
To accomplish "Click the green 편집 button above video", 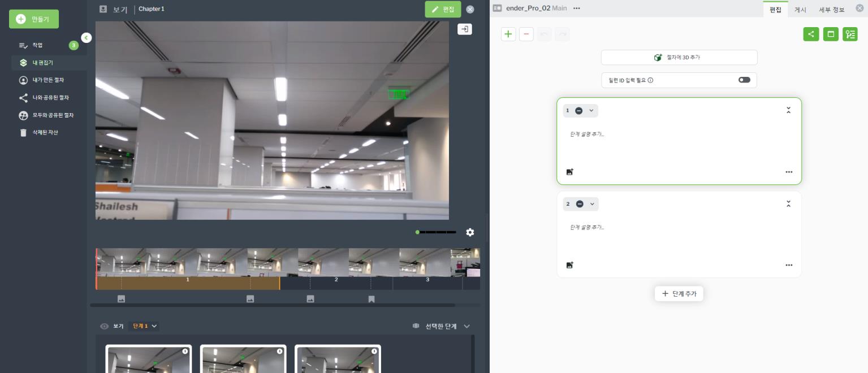I will point(443,9).
